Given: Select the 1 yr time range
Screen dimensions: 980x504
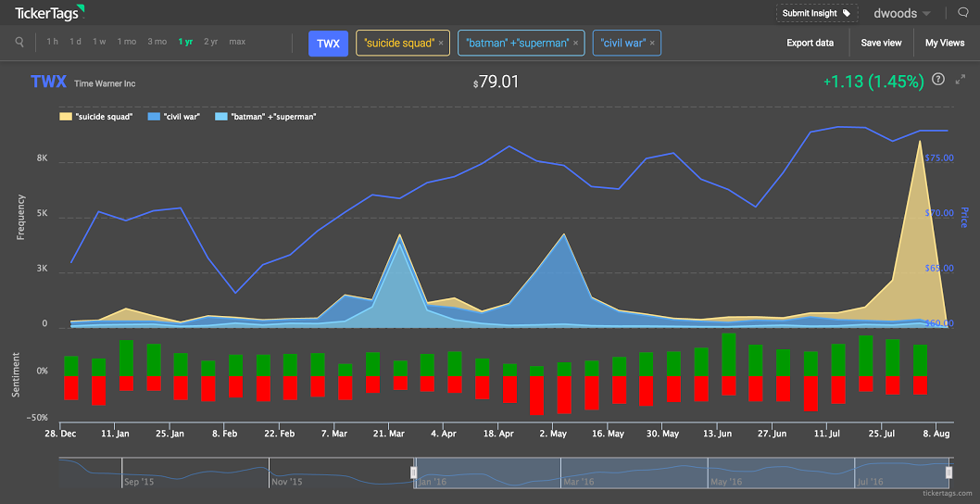Looking at the screenshot, I should tap(185, 42).
